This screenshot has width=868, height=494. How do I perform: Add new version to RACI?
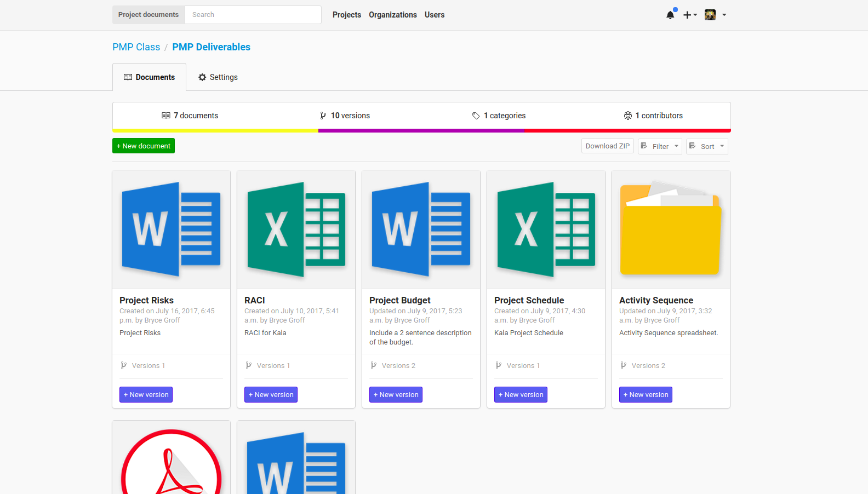[271, 395]
